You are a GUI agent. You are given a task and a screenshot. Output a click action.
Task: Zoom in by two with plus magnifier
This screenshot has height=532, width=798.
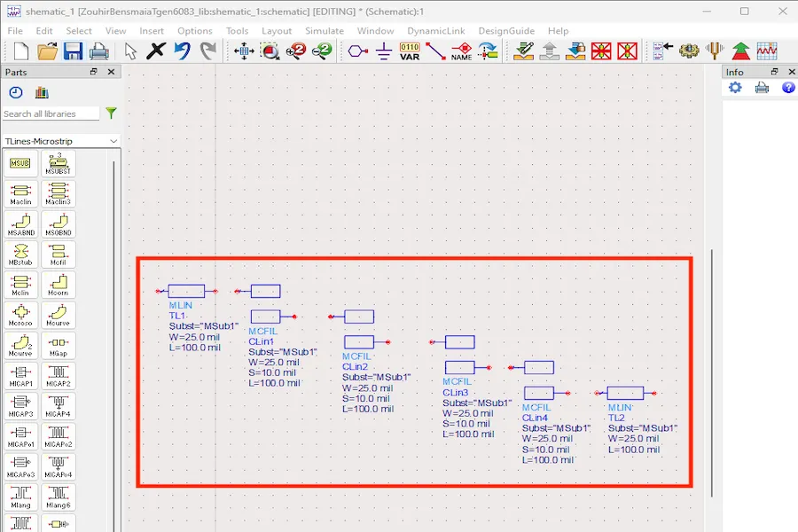click(295, 51)
